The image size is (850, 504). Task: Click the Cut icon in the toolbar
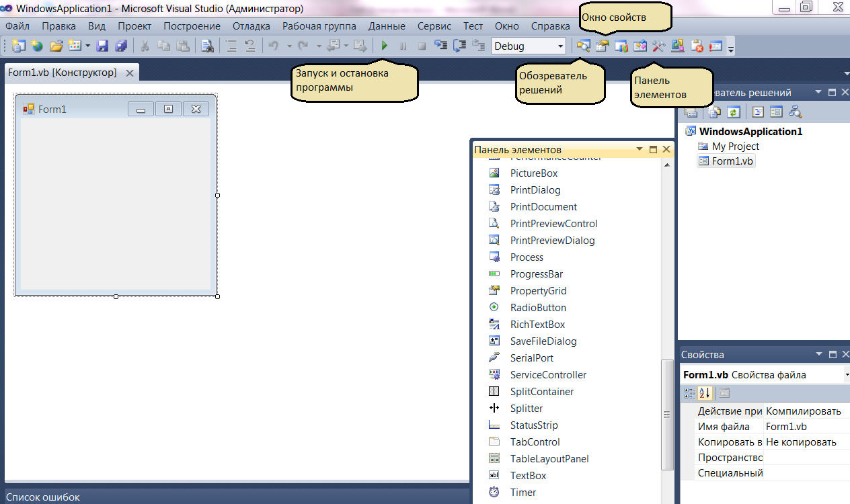coord(143,46)
